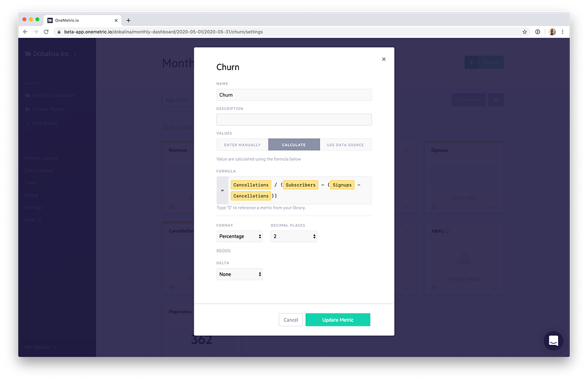Click the browser extension icon near star
The height and width of the screenshot is (381, 588).
(537, 32)
